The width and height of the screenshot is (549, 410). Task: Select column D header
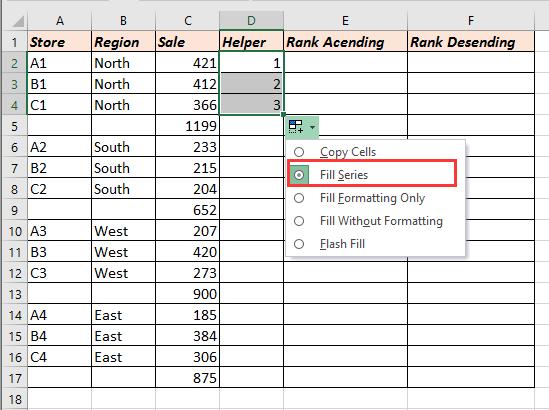[x=251, y=21]
